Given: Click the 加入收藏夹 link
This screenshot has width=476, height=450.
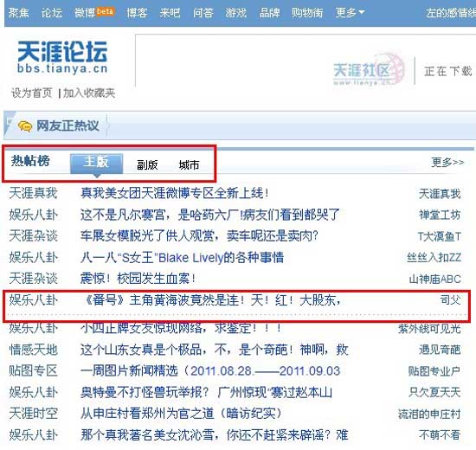Looking at the screenshot, I should click(x=89, y=93).
